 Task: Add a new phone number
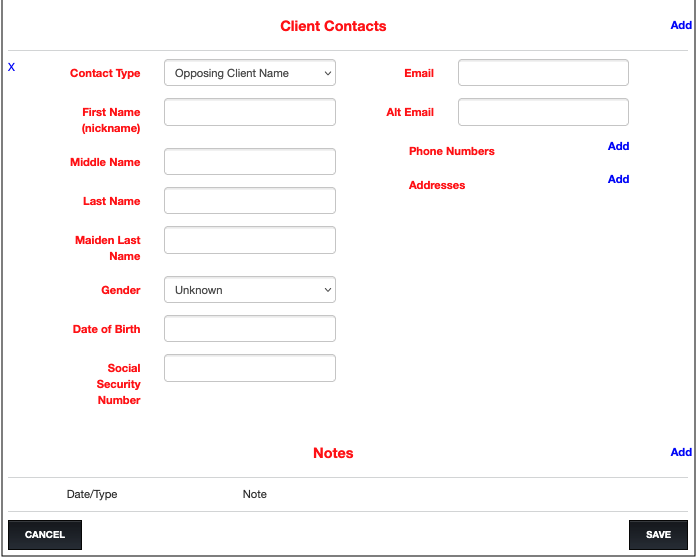pyautogui.click(x=618, y=146)
